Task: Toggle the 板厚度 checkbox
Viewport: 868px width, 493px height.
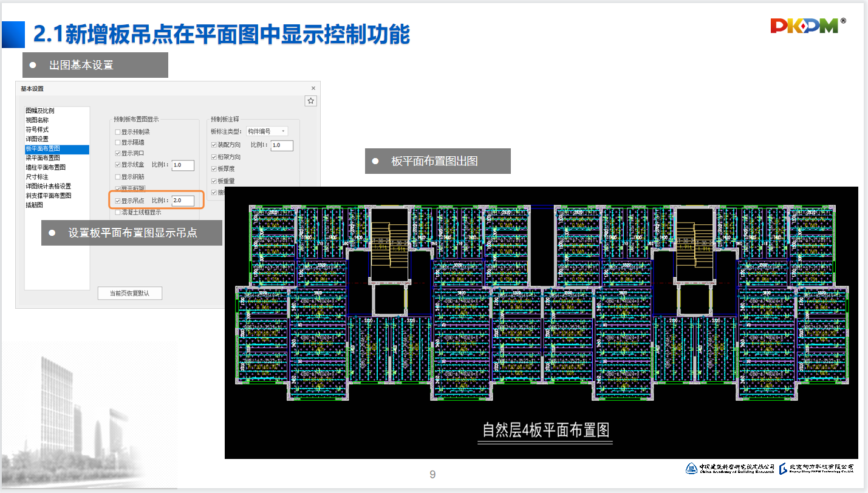Action: (214, 169)
